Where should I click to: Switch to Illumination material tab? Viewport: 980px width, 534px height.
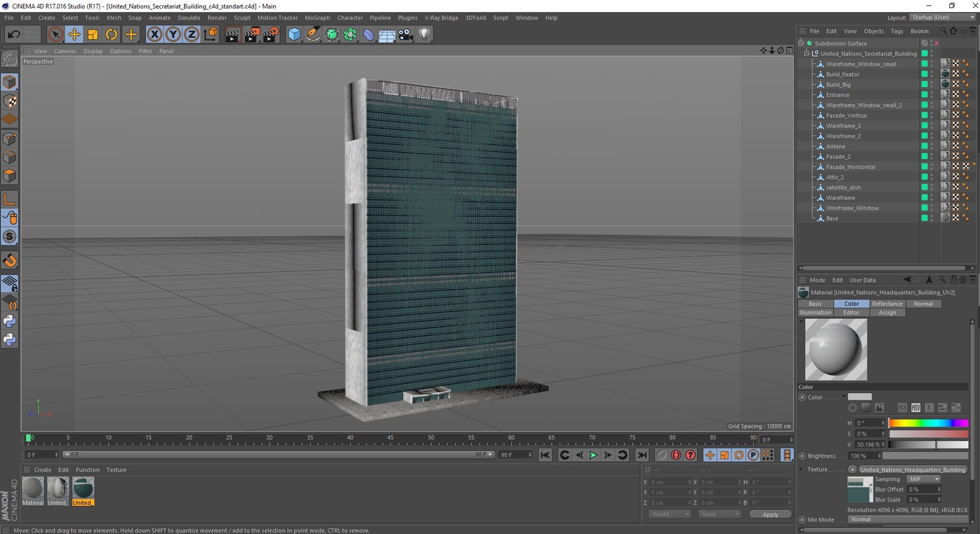click(x=815, y=313)
